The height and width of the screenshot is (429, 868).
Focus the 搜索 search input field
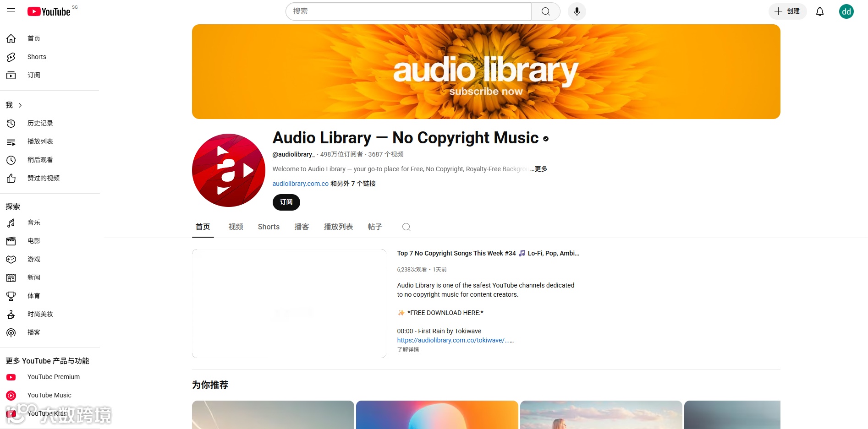coord(408,11)
